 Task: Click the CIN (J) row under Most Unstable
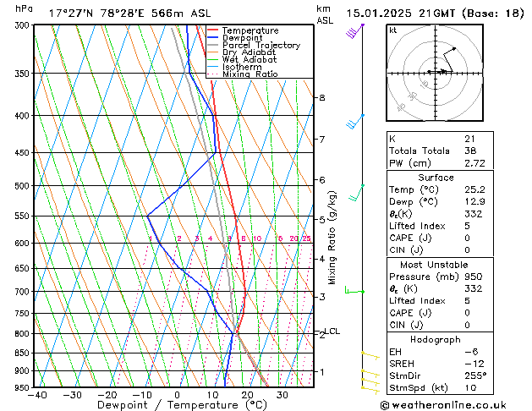pyautogui.click(x=440, y=325)
